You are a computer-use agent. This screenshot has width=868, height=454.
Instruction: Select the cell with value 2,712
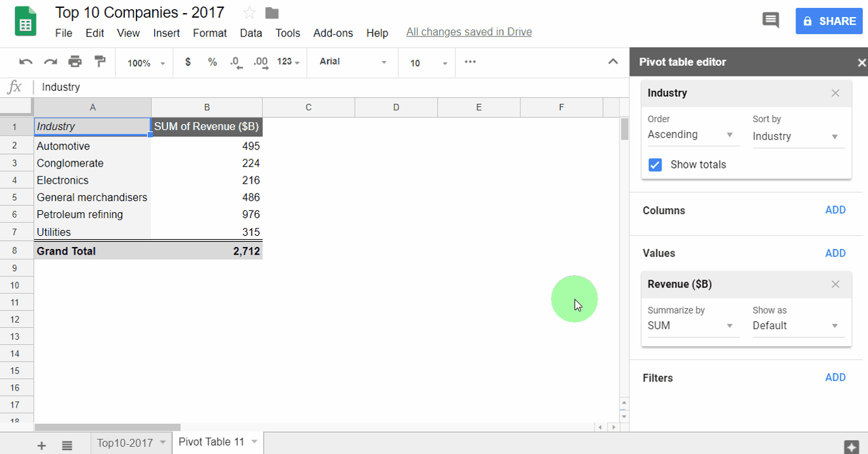[x=207, y=251]
